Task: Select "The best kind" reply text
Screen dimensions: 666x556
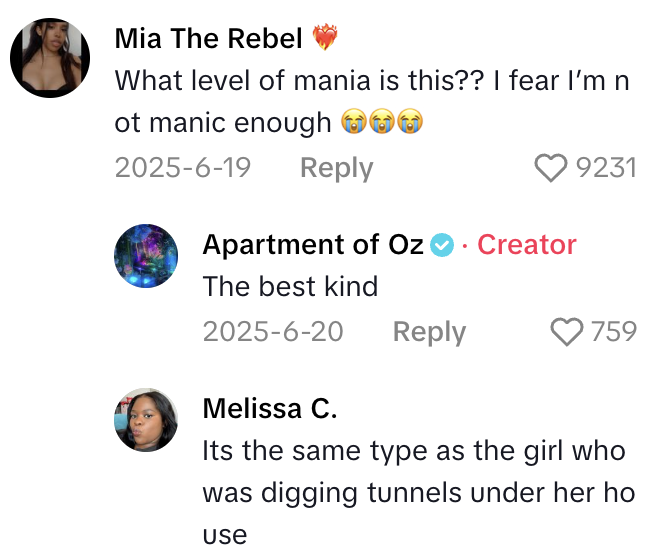Action: [x=290, y=287]
